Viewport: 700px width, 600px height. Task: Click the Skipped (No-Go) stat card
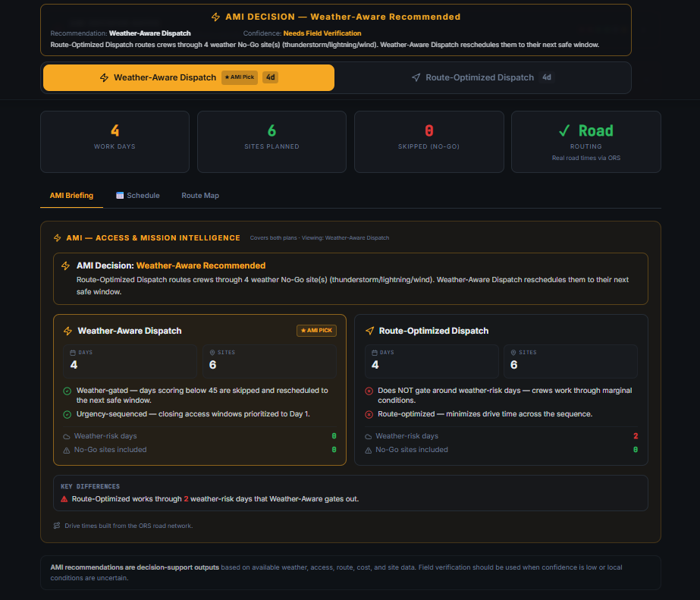click(x=429, y=142)
